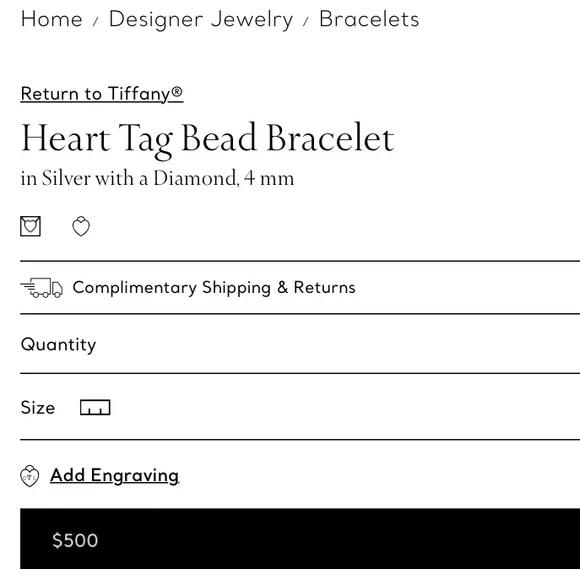Open the Home breadcrumb link
The width and height of the screenshot is (580, 580).
(x=51, y=19)
